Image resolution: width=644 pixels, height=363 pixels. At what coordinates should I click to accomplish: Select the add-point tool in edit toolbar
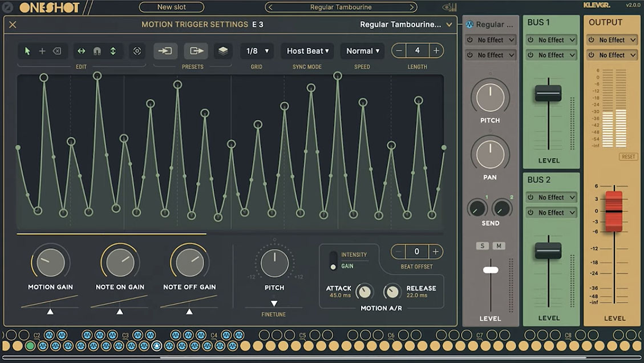tap(42, 51)
